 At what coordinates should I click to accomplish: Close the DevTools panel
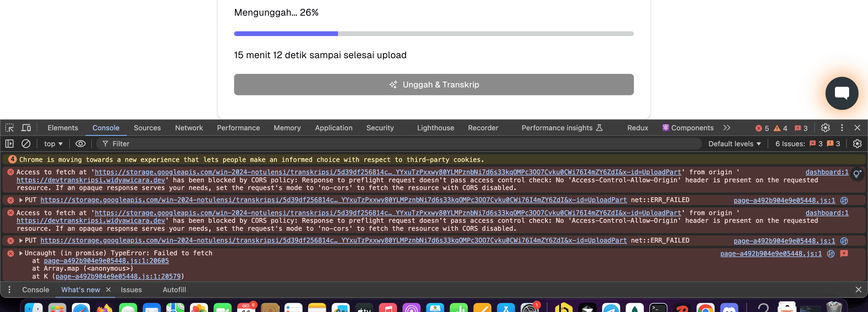click(x=857, y=128)
